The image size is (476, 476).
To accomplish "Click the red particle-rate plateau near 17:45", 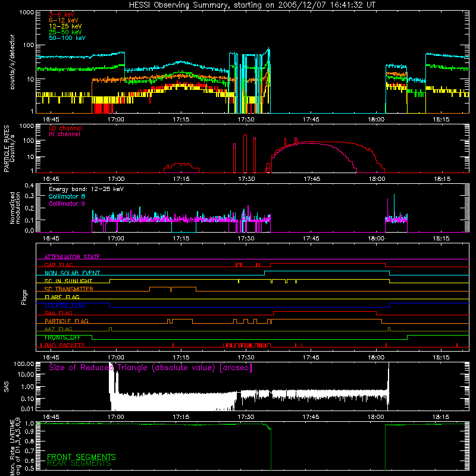I will pos(322,142).
